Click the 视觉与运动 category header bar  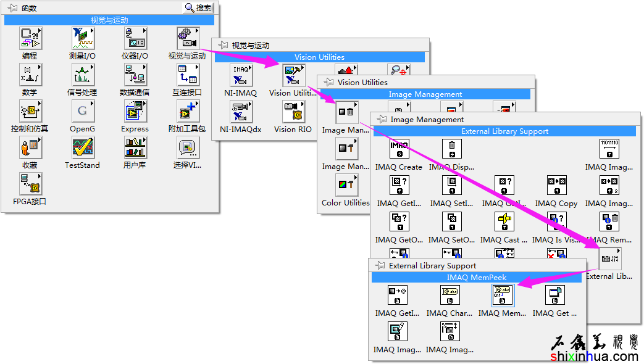[x=109, y=20]
